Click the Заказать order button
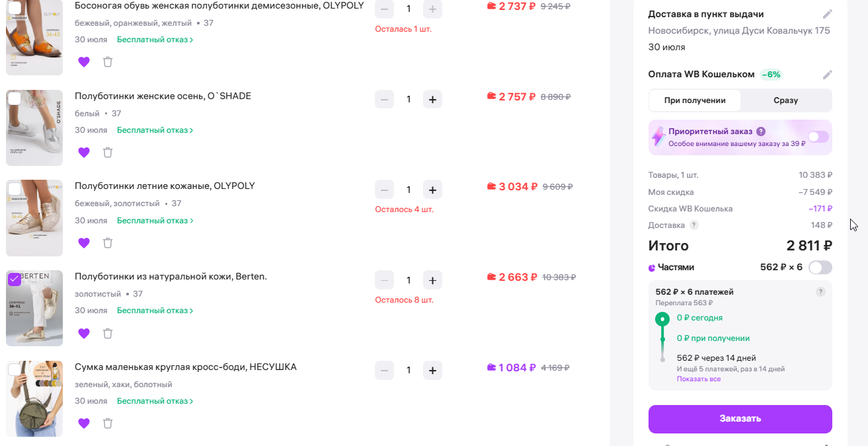 [740, 419]
